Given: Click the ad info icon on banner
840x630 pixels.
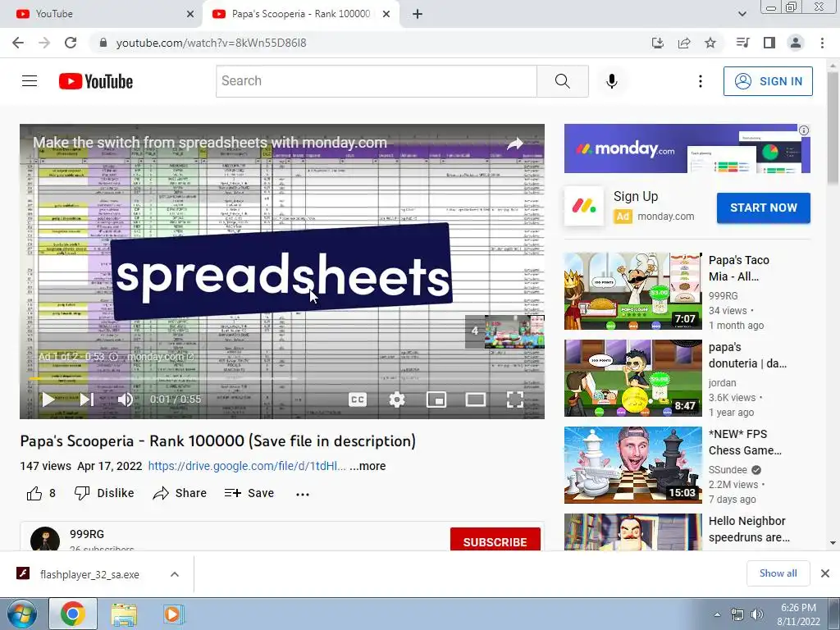Looking at the screenshot, I should click(804, 130).
